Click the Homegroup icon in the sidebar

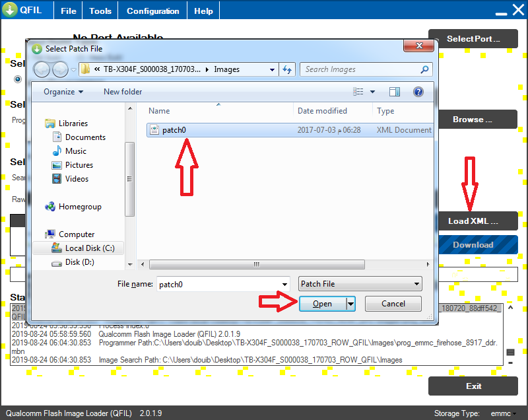pos(50,206)
